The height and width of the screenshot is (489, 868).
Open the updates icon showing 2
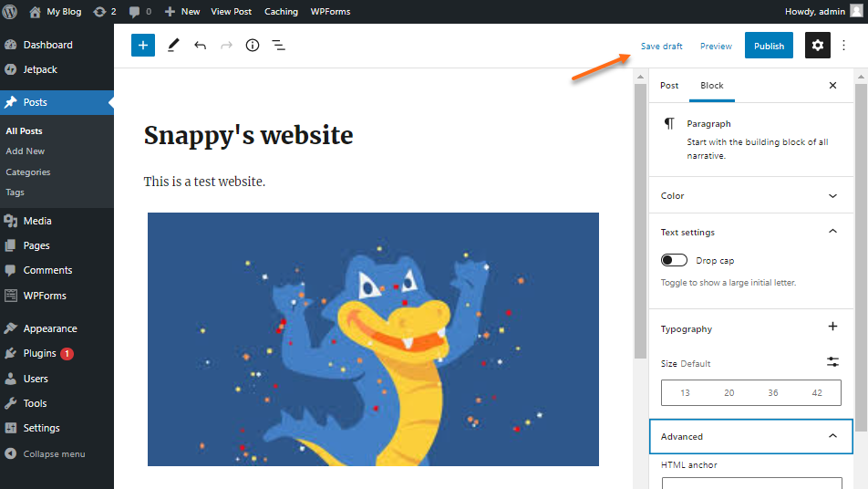click(105, 11)
